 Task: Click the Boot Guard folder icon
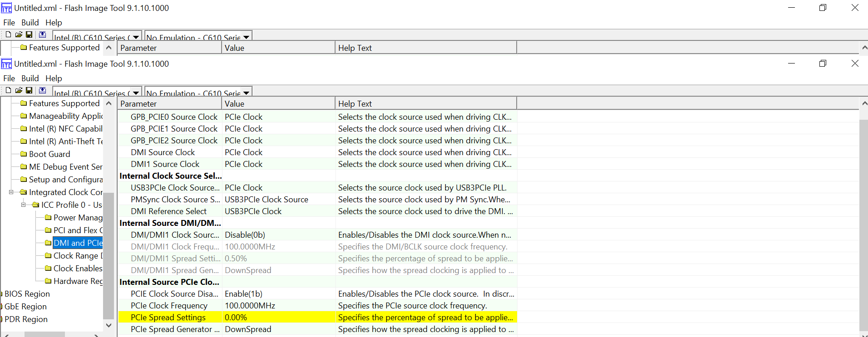[24, 154]
